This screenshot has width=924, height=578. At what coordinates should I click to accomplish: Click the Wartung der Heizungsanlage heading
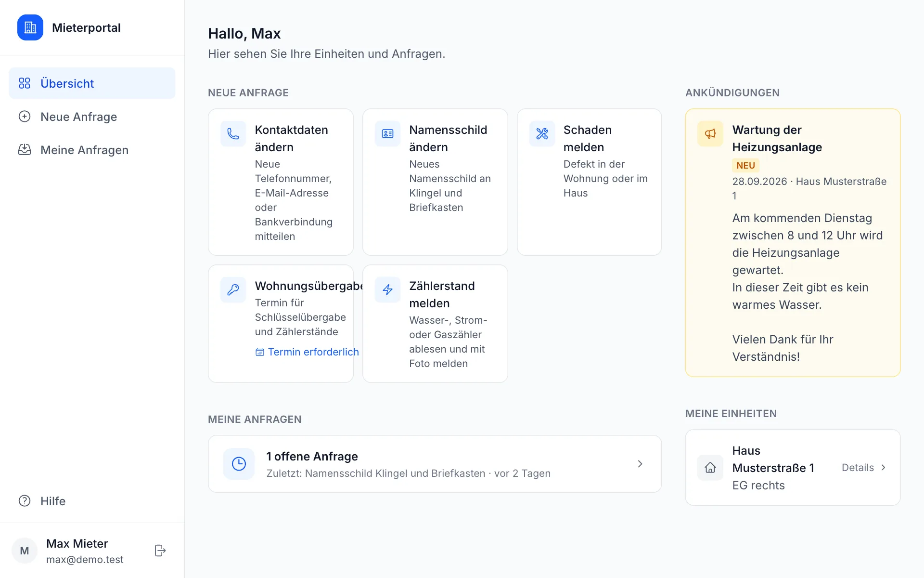pyautogui.click(x=777, y=138)
